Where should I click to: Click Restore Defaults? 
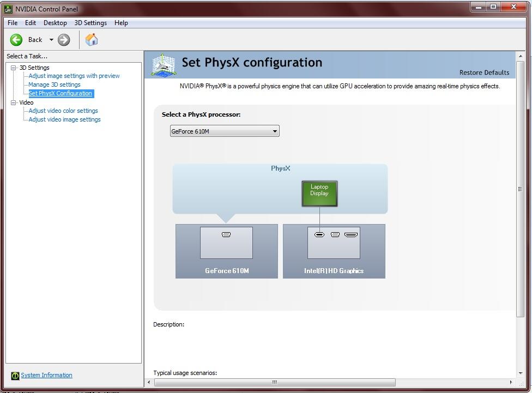[x=484, y=72]
